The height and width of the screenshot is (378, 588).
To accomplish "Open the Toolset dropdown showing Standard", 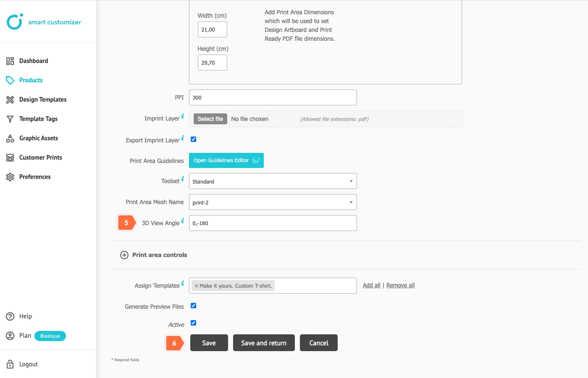I will pos(273,181).
